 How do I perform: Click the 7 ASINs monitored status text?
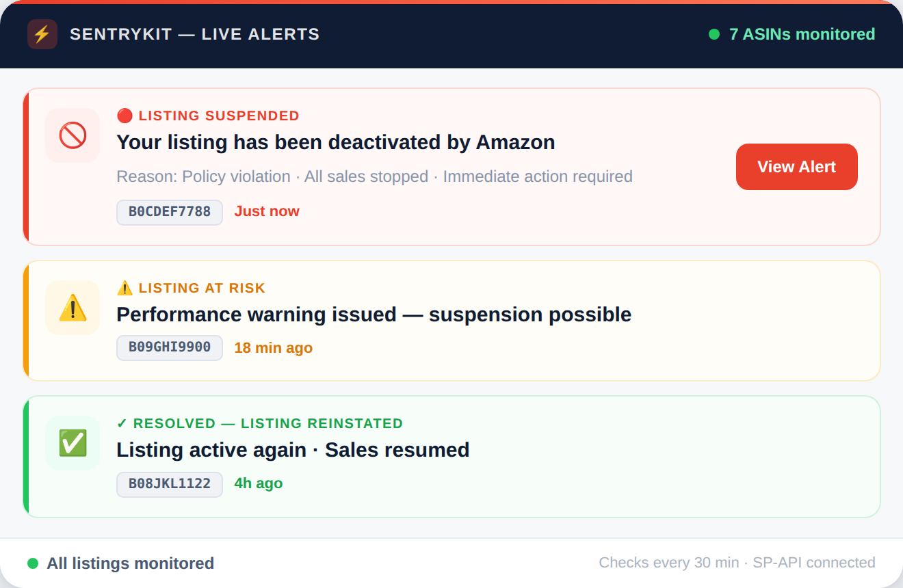pos(802,34)
